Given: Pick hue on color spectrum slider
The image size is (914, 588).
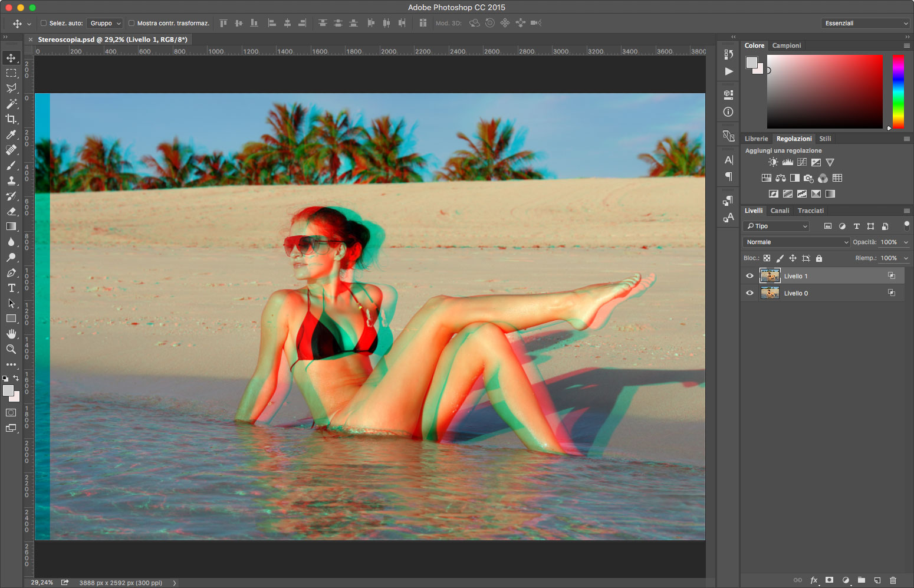Looking at the screenshot, I should pos(898,91).
